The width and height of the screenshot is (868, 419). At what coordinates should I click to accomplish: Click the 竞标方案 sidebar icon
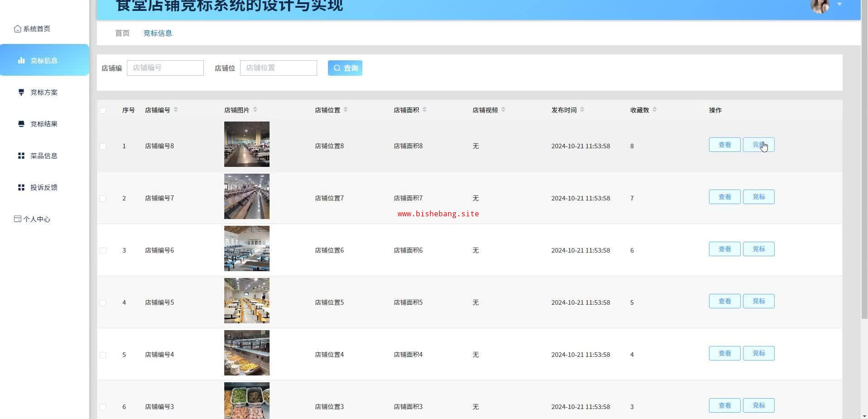point(21,92)
